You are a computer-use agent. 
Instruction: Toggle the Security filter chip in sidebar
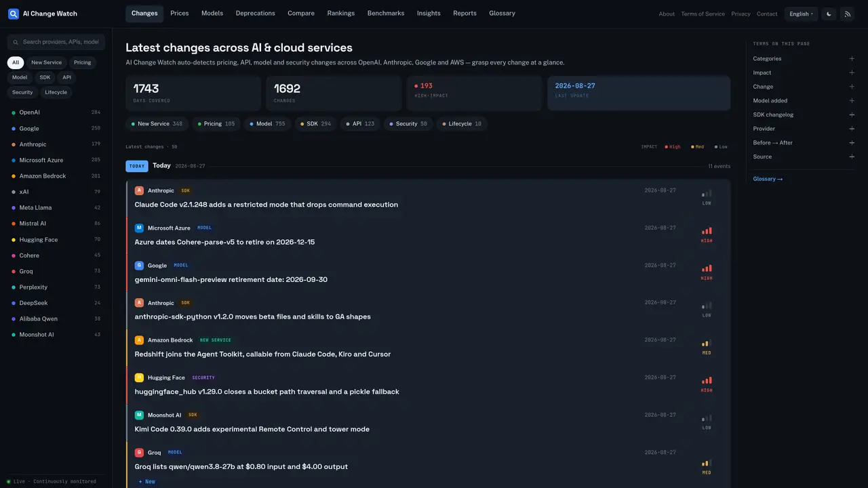click(22, 92)
